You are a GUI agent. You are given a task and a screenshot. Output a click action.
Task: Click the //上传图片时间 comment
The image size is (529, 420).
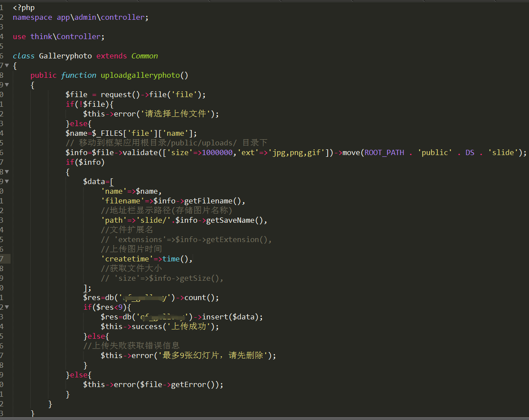(x=131, y=249)
